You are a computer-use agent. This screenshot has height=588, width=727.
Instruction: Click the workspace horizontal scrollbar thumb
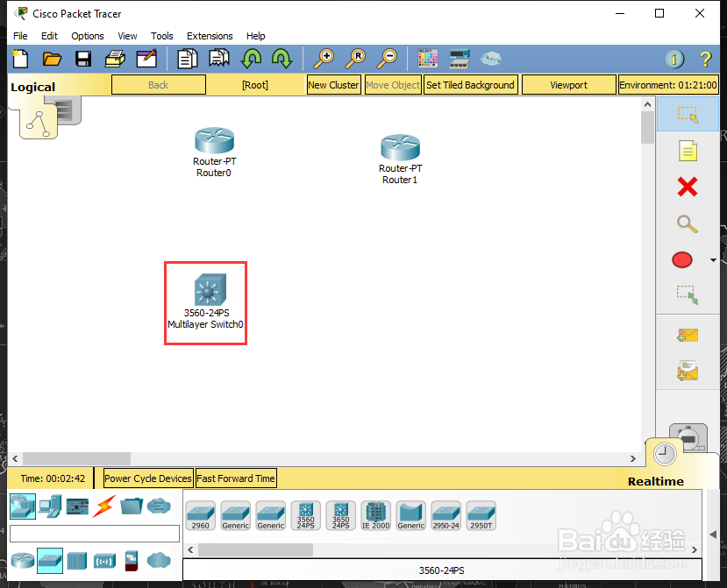tap(76, 458)
